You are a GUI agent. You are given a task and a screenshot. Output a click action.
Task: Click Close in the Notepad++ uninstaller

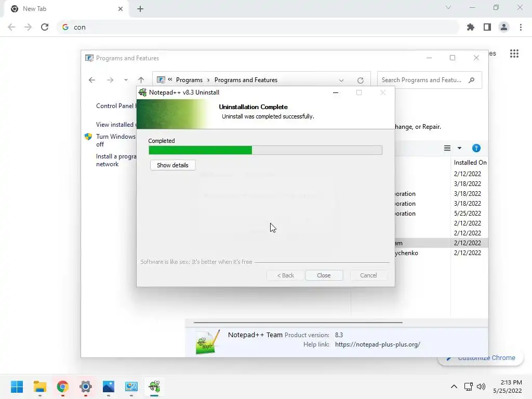click(x=324, y=275)
